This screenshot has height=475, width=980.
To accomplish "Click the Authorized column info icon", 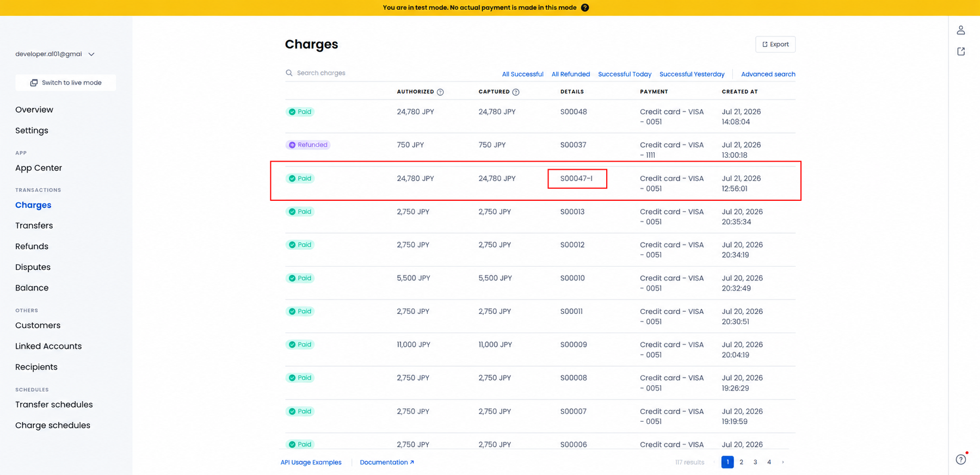I will (x=440, y=92).
